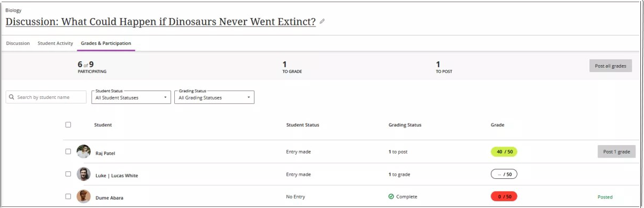Click the green Complete checkmark icon
The width and height of the screenshot is (644, 208).
coord(391,196)
